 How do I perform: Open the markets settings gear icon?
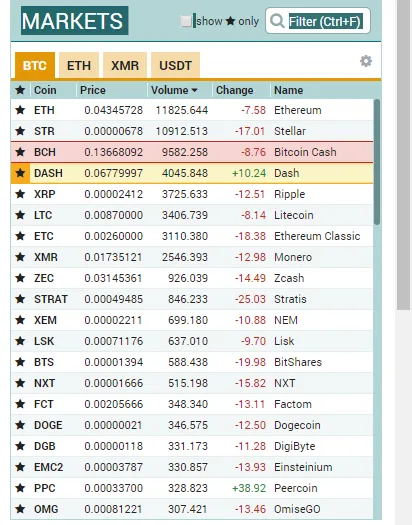coord(366,61)
